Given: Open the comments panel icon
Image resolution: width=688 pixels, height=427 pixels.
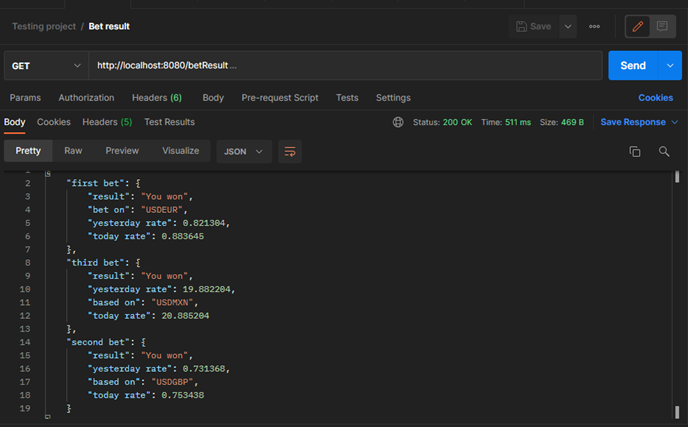Looking at the screenshot, I should pos(662,26).
